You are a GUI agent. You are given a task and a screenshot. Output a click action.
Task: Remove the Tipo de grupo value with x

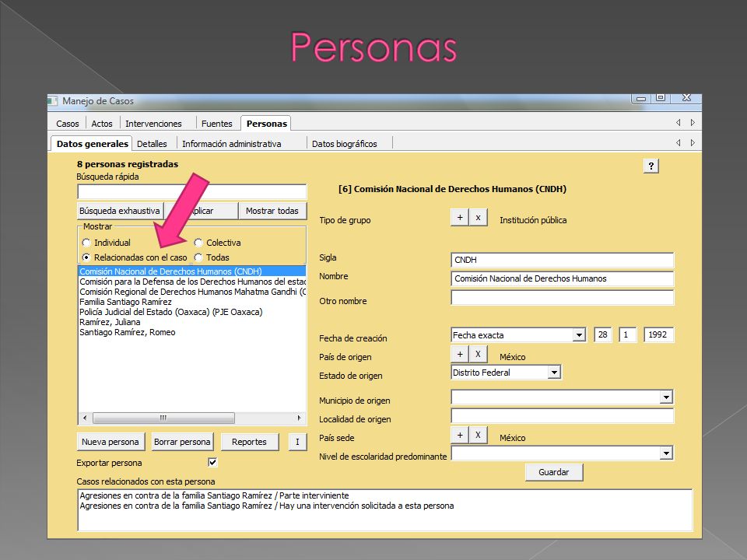[478, 218]
